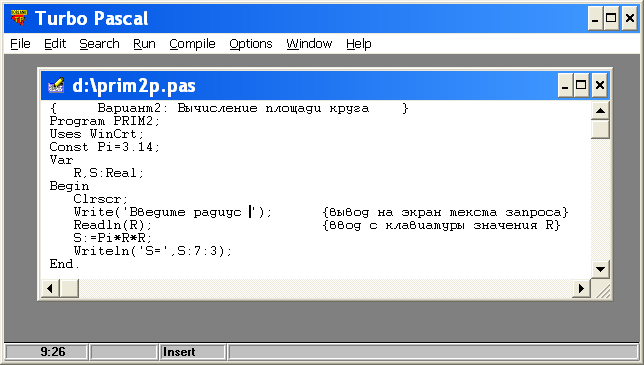This screenshot has height=365, width=644.
Task: Open the Run menu
Action: [144, 44]
